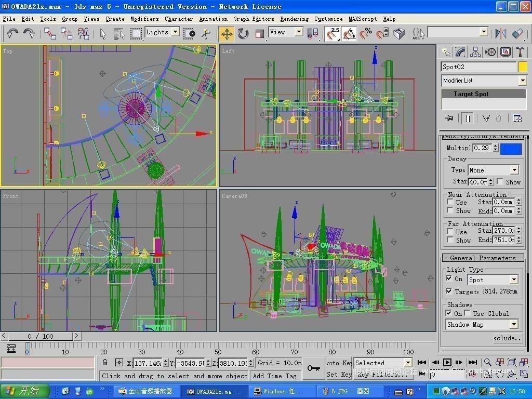This screenshot has width=532, height=399.
Task: Click the Auto Key button
Action: (339, 363)
